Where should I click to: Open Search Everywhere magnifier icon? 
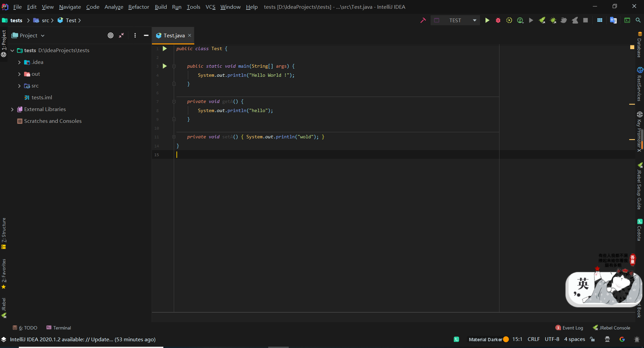(638, 20)
